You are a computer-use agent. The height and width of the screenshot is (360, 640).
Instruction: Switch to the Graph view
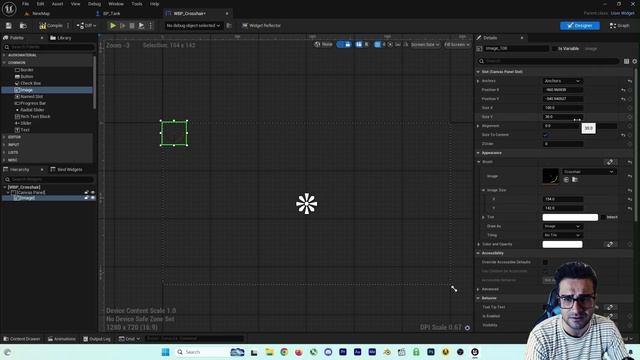(620, 26)
